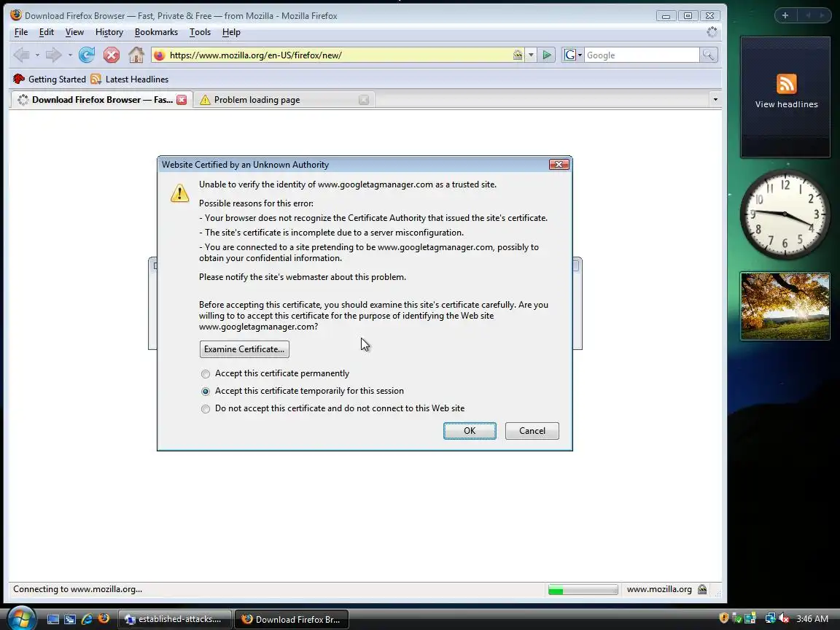Open the Edit menu
This screenshot has height=630, width=840.
(x=47, y=32)
